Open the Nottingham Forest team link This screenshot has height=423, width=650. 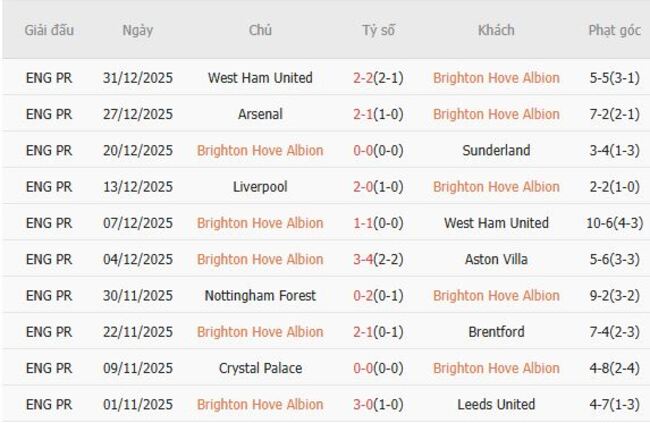[x=260, y=296]
